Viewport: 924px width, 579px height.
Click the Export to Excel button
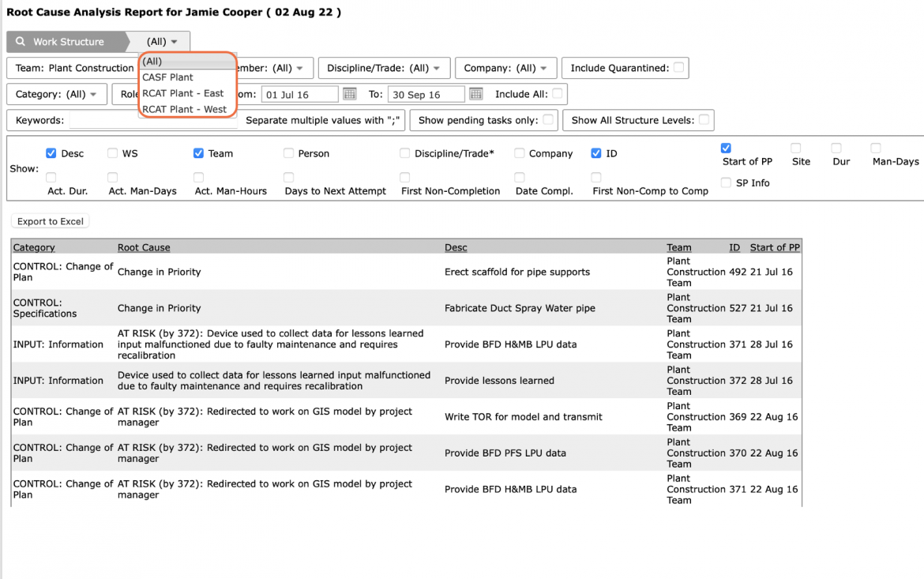[x=50, y=221]
